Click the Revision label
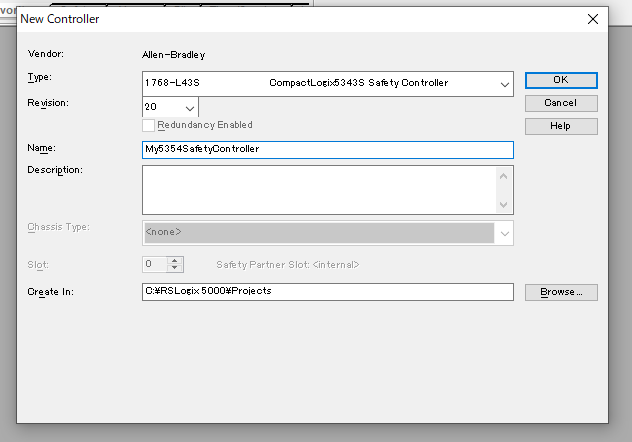This screenshot has width=632, height=442. click(x=48, y=103)
